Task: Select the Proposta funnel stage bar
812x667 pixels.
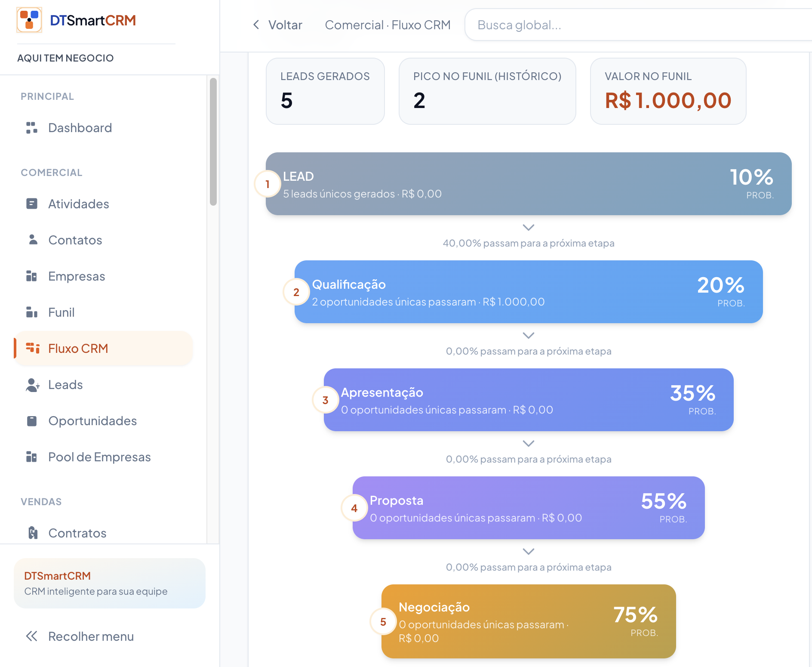Action: tap(529, 508)
